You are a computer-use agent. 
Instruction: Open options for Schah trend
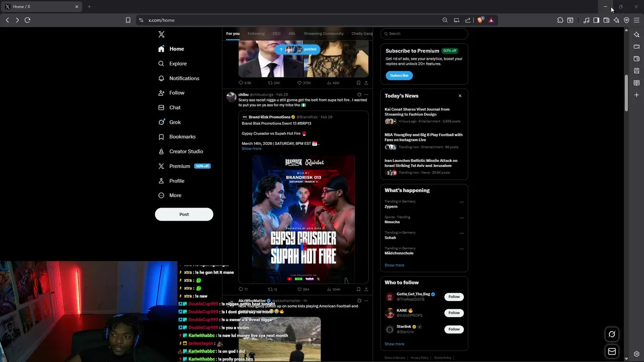tap(461, 233)
